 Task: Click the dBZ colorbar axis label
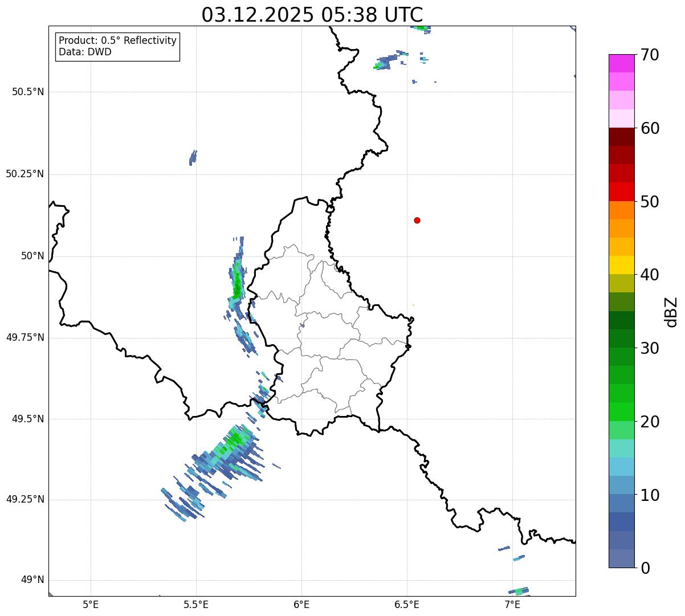671,312
